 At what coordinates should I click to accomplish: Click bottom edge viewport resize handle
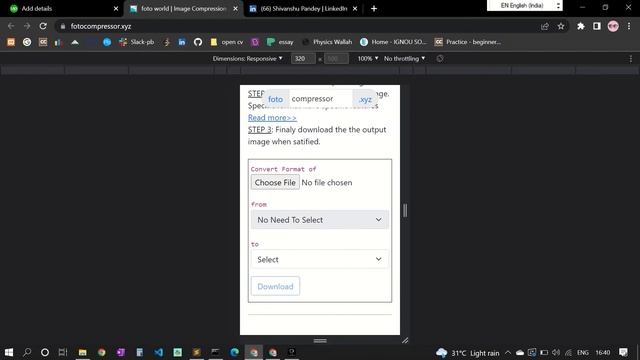320,340
